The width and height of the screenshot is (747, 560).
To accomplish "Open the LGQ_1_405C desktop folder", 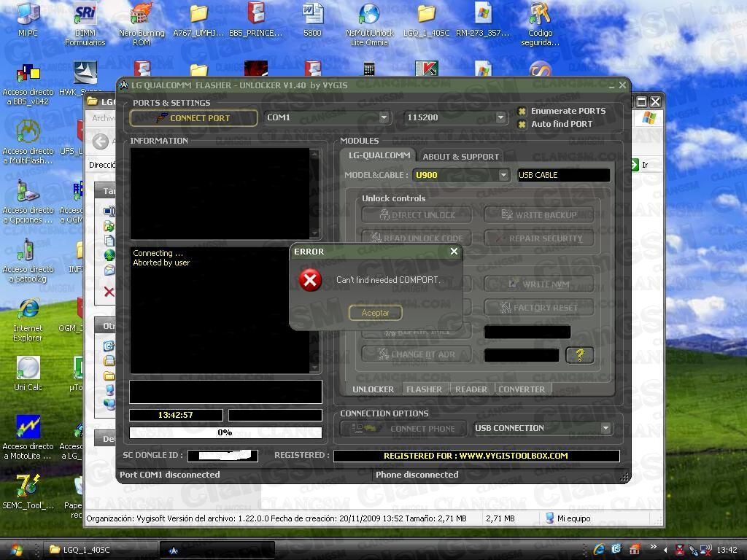I will coord(426,19).
